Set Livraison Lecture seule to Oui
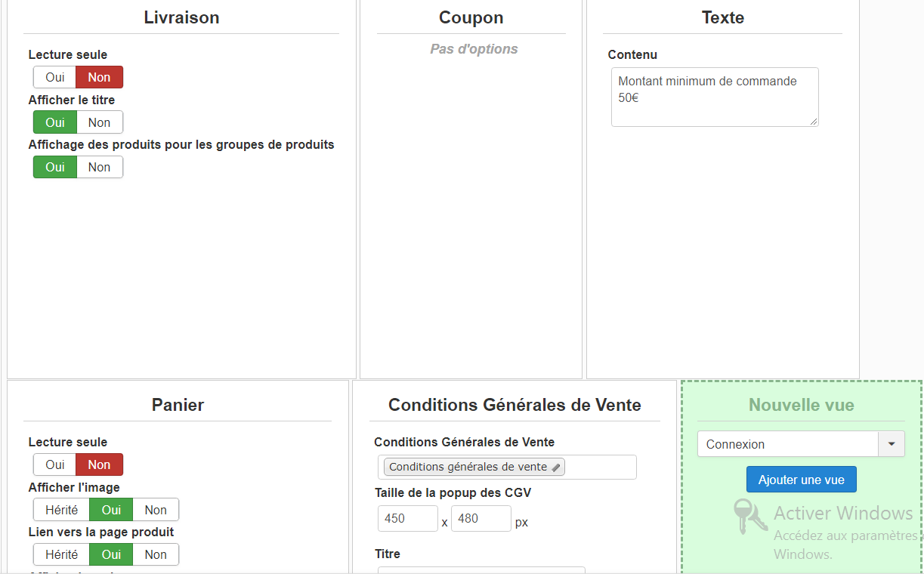Screen dimensions: 924x574 coord(54,77)
